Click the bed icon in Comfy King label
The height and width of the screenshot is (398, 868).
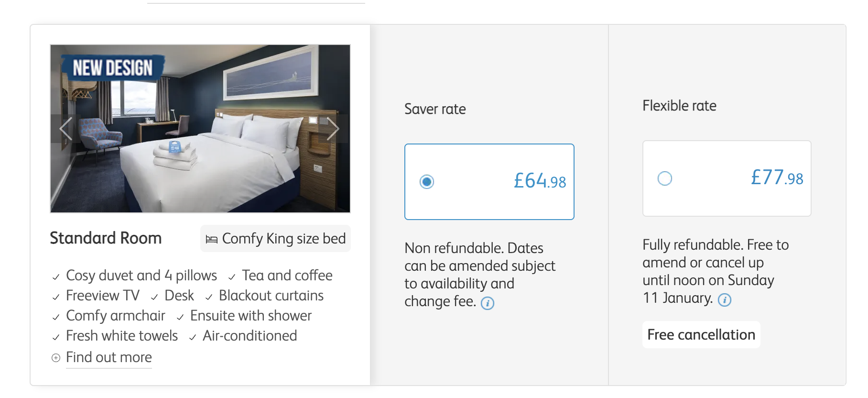pos(211,239)
